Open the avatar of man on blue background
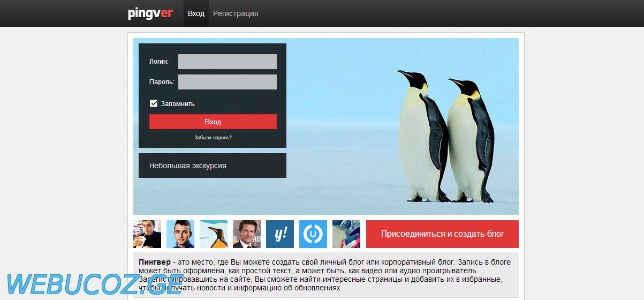This screenshot has height=300, width=644. (x=180, y=234)
